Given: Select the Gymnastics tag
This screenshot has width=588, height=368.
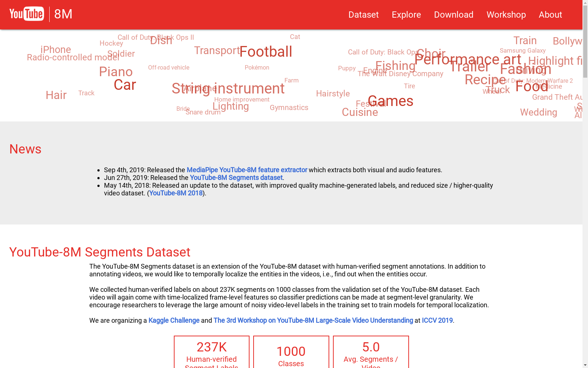Looking at the screenshot, I should pos(289,107).
